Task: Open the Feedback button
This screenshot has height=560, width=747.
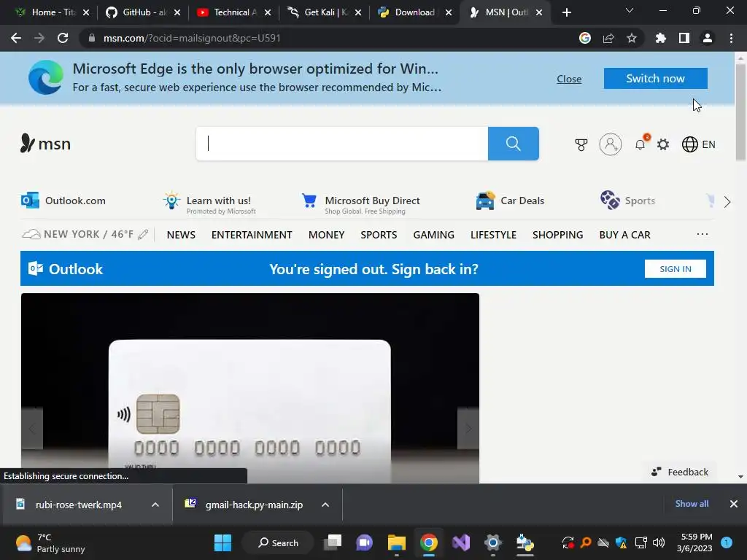Action: [x=680, y=472]
